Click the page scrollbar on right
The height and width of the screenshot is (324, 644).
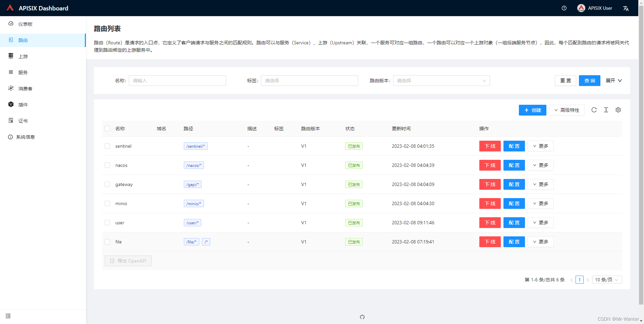pos(641,154)
